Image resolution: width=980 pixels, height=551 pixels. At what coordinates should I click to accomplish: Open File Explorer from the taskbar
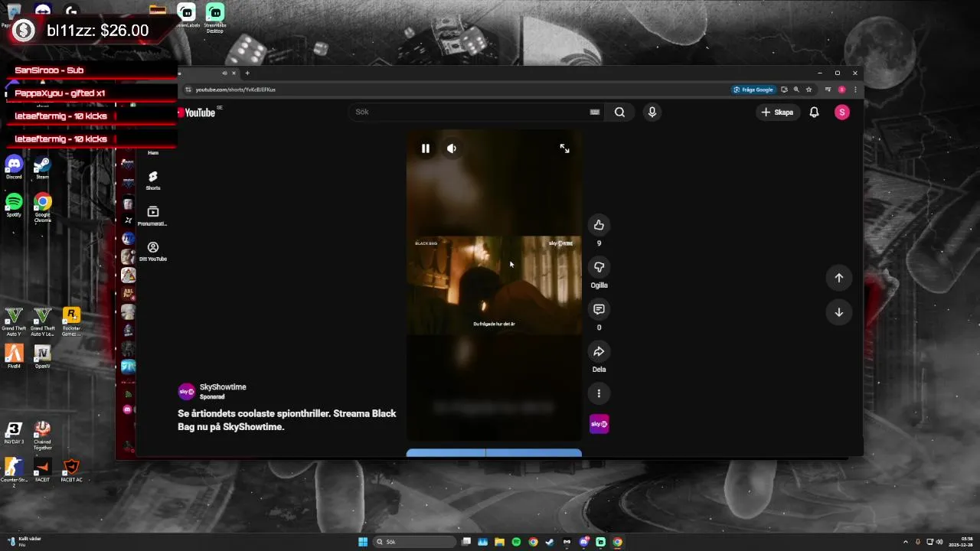coord(499,542)
